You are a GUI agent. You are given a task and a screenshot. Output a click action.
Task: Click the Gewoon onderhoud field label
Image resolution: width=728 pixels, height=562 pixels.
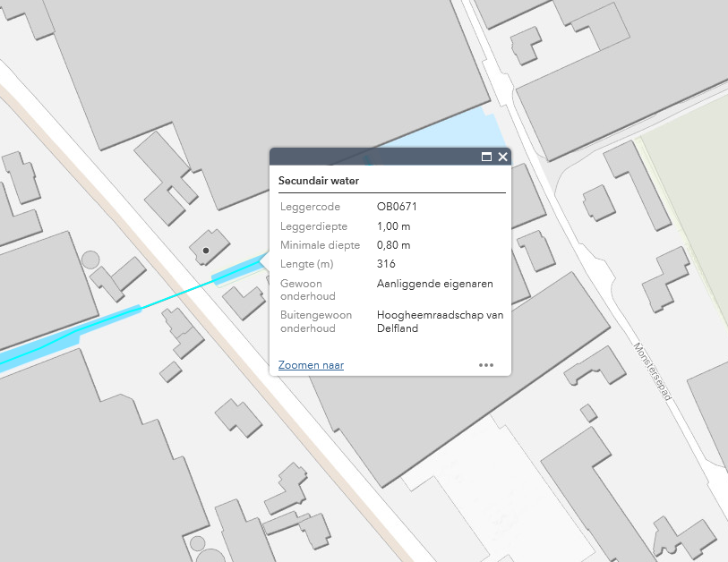[x=308, y=290]
